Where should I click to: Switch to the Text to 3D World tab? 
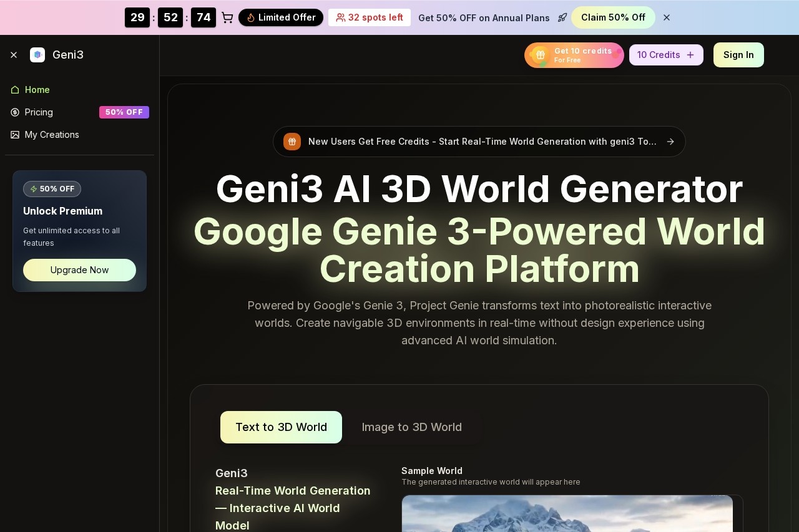281,427
